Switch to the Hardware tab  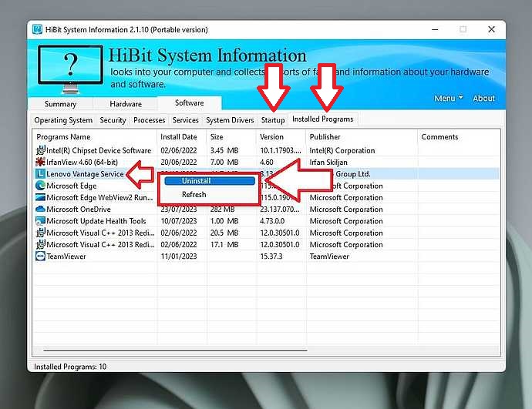click(126, 104)
